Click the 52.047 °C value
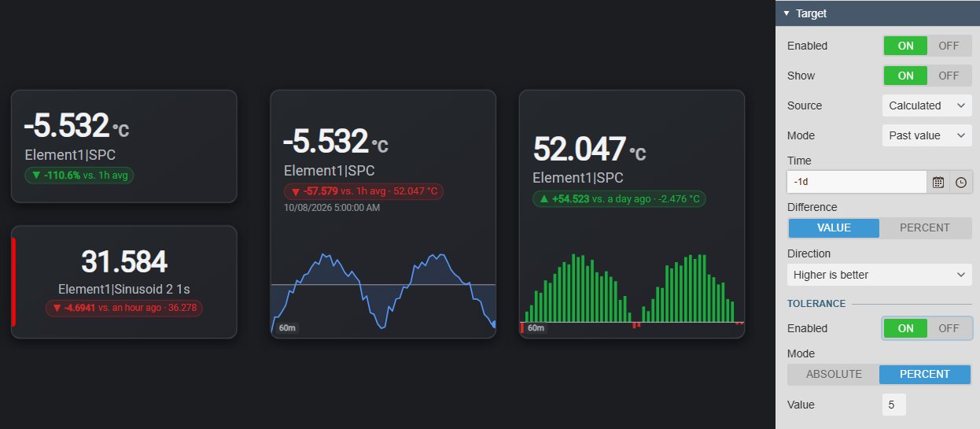The width and height of the screenshot is (980, 429). [x=589, y=149]
